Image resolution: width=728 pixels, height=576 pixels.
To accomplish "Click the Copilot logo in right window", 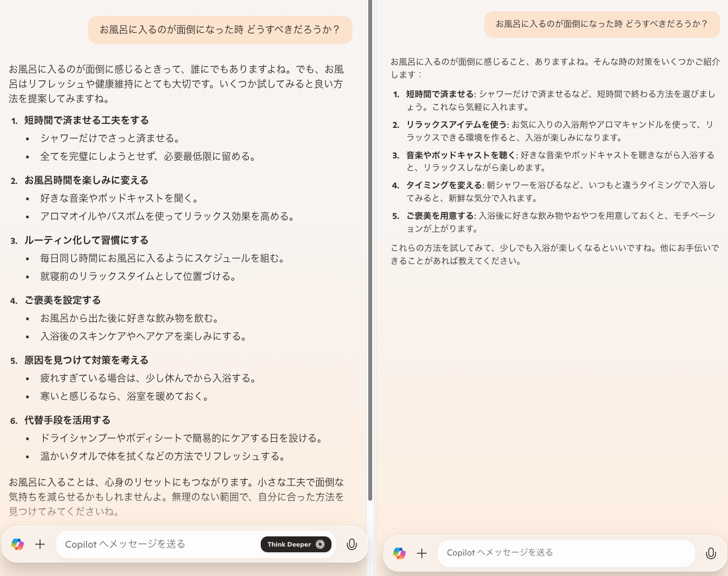I will click(399, 553).
